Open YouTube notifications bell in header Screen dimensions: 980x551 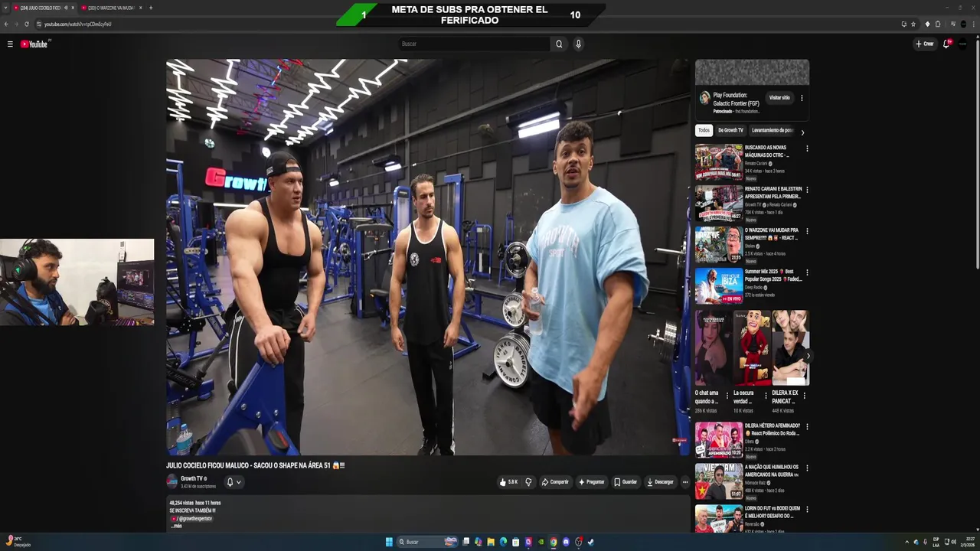[946, 44]
